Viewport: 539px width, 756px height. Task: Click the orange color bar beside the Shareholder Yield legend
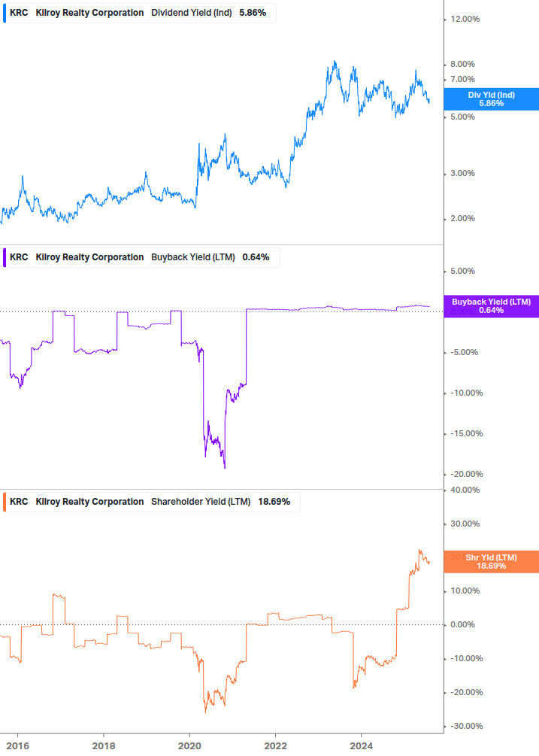coord(5,502)
